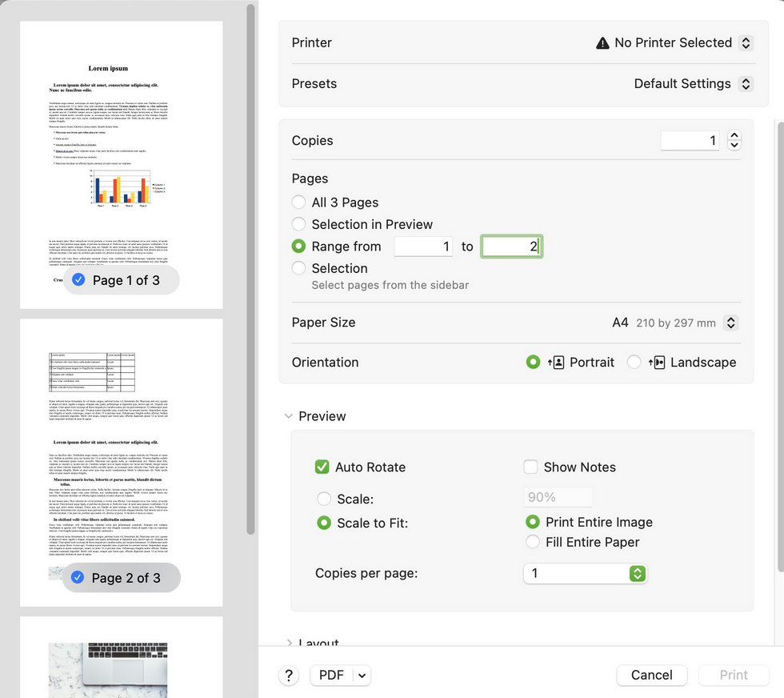Click the no printer warning icon

coord(602,42)
